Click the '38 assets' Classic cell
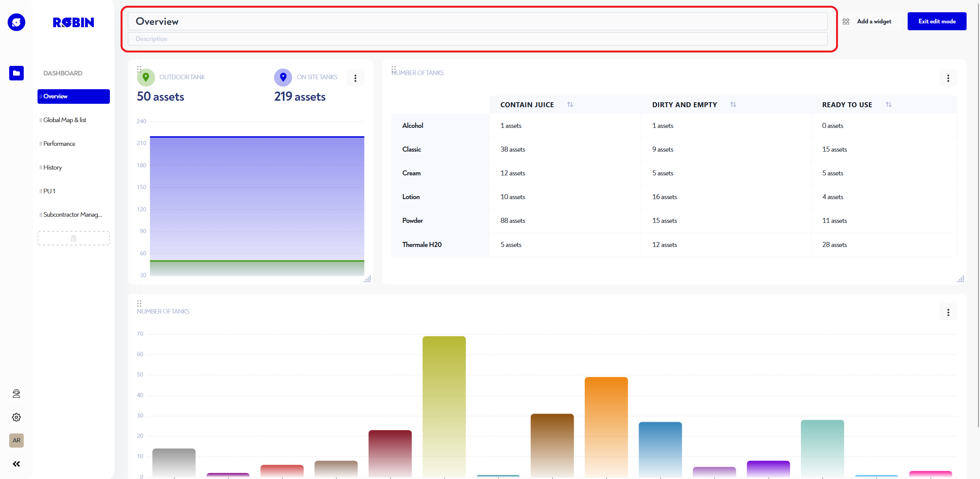This screenshot has height=479, width=980. pyautogui.click(x=513, y=149)
